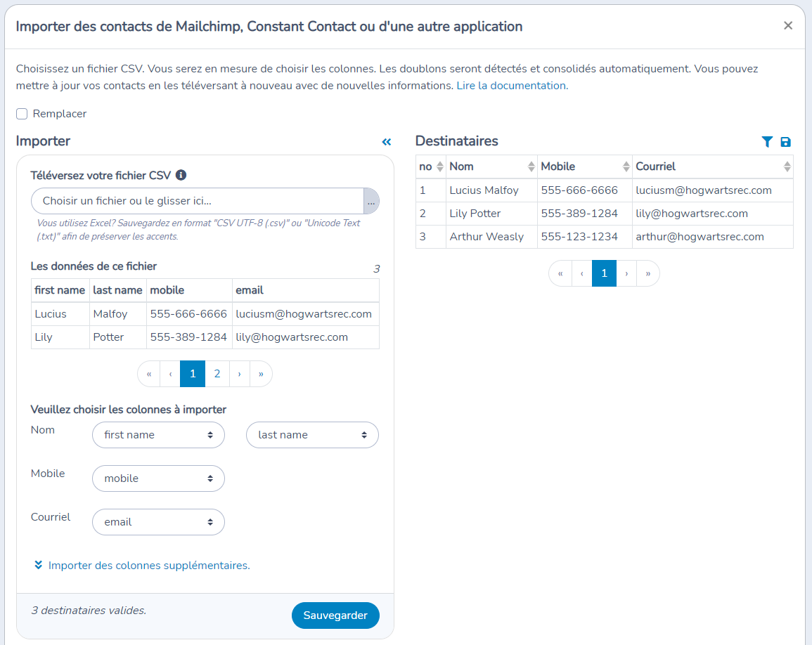Click the Malfoy last name cell

[118, 313]
